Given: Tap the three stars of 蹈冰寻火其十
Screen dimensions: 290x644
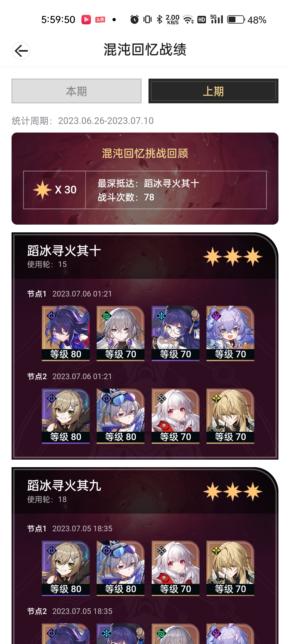Looking at the screenshot, I should tap(233, 257).
